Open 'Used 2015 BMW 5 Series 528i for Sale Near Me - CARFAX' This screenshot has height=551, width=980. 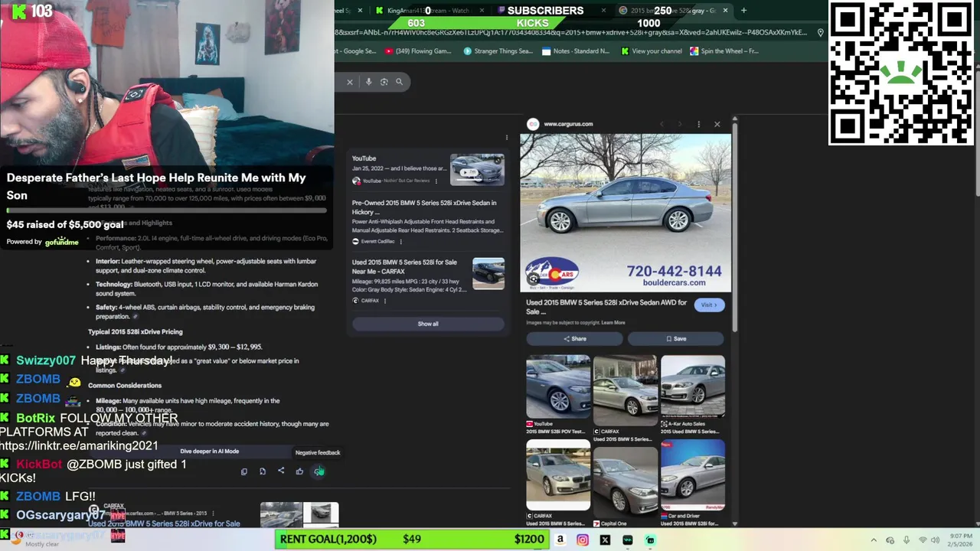click(404, 266)
